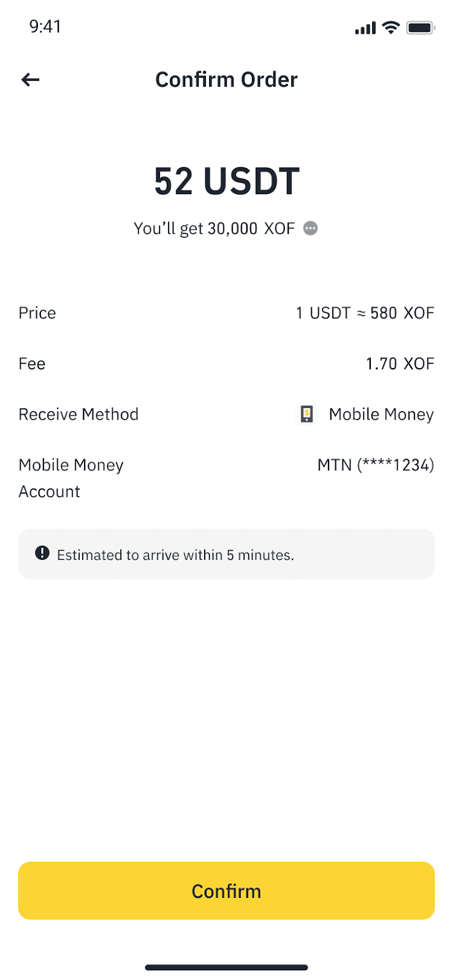Tap the Wi-Fi status icon
This screenshot has height=980, width=453.
pos(390,28)
